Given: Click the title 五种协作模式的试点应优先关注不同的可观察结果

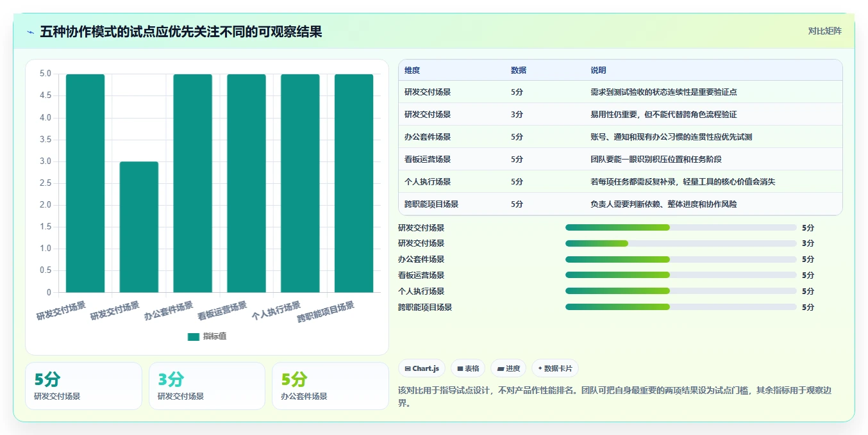Looking at the screenshot, I should [x=181, y=31].
